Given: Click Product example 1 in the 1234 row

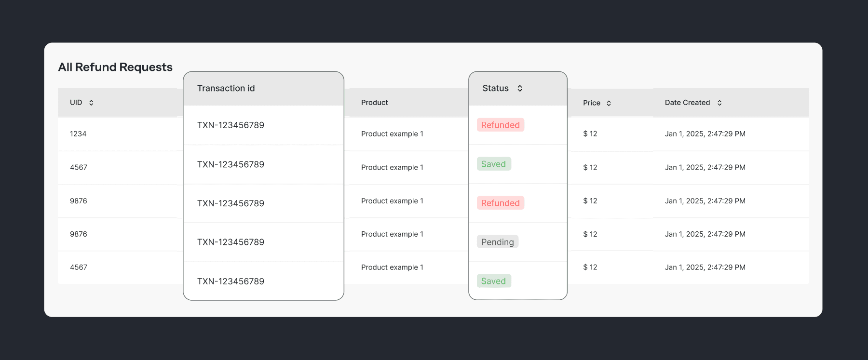Looking at the screenshot, I should [392, 134].
